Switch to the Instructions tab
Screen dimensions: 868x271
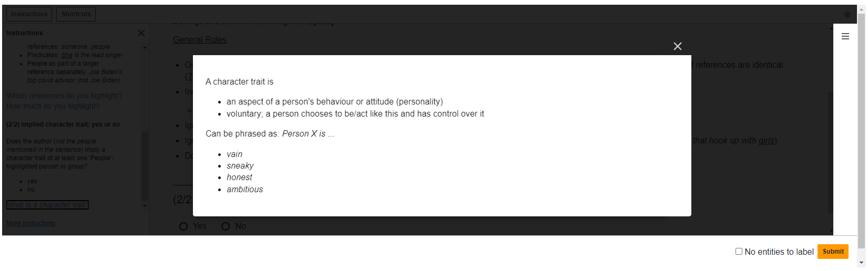pyautogui.click(x=29, y=14)
